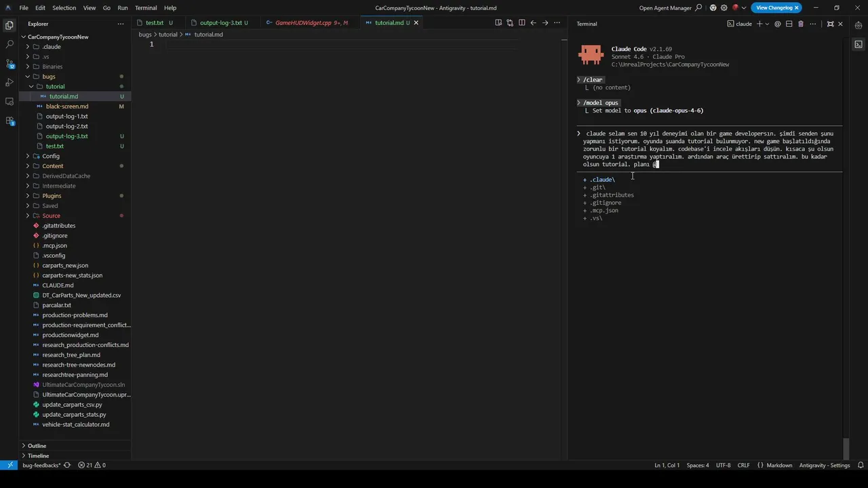Open the browser (Chrome) icon in title bar
This screenshot has width=868, height=488.
pos(713,7)
